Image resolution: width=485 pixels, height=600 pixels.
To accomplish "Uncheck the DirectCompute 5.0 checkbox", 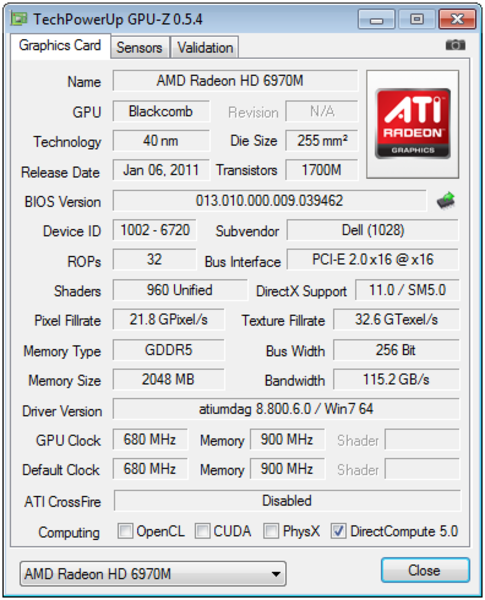I will (338, 531).
